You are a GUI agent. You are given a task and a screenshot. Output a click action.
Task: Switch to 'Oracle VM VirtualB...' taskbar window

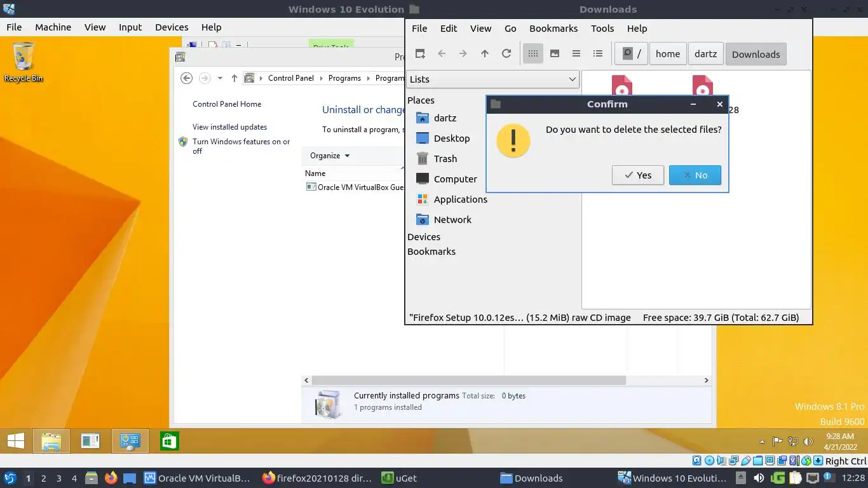click(x=198, y=478)
